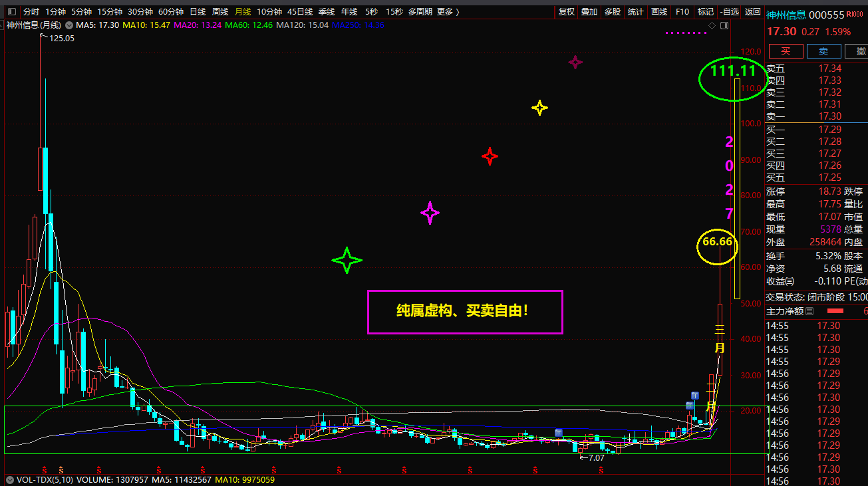Open the F10 company info
Image resolution: width=868 pixels, height=486 pixels.
(682, 12)
